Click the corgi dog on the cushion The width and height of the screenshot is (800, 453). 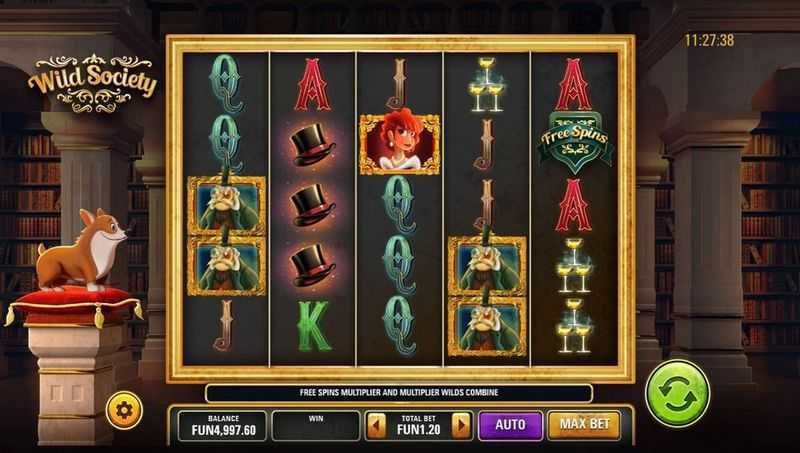click(82, 250)
